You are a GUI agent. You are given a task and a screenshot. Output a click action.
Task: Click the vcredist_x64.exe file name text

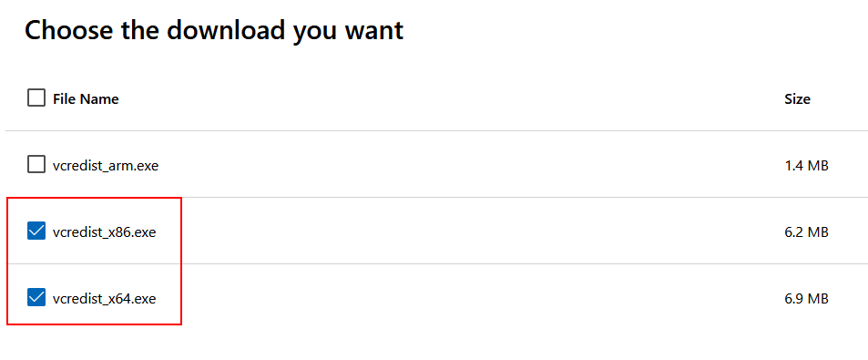pyautogui.click(x=105, y=299)
